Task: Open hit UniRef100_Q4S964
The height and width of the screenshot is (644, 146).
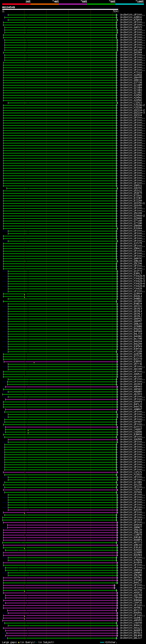Action: (131, 53)
